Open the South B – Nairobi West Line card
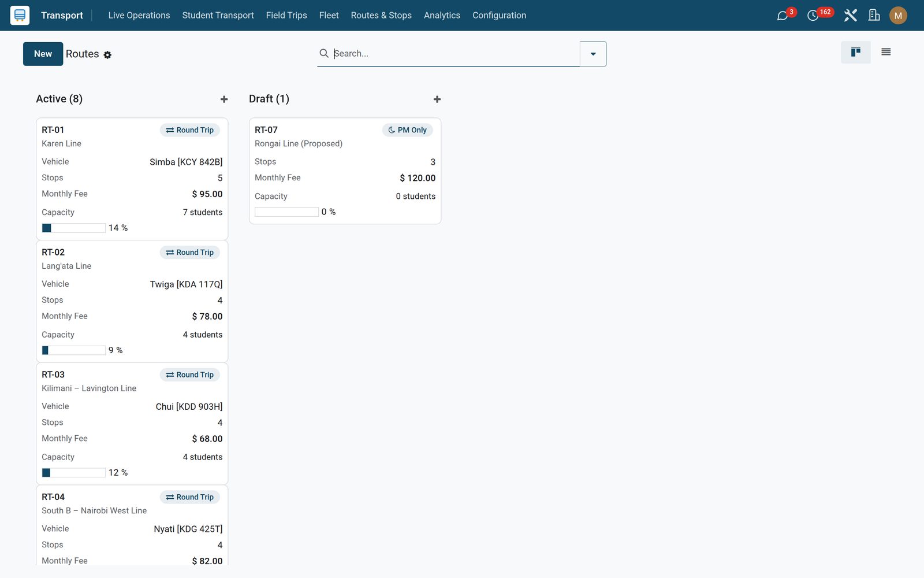Screen dimensions: 924x578 point(132,525)
